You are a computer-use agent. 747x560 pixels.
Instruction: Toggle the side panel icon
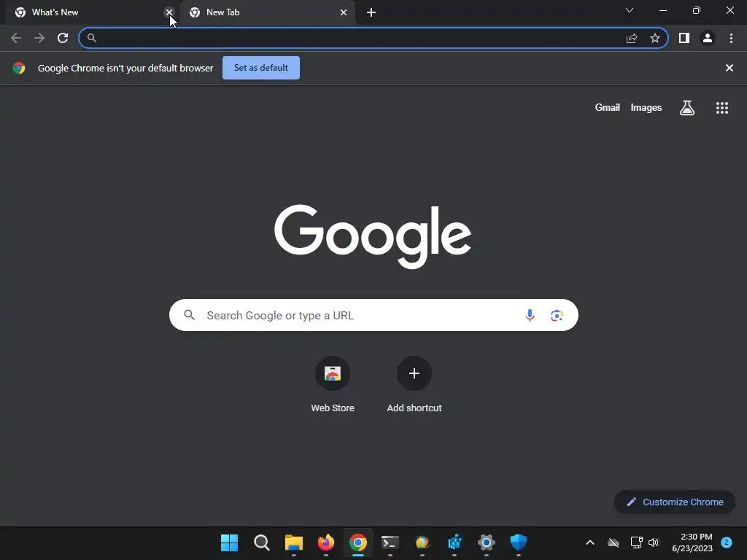684,38
